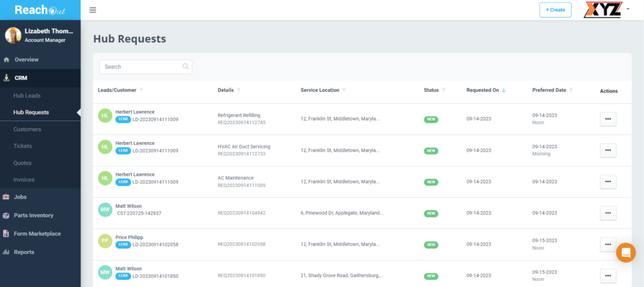
Task: Sort by Leads/Customer column arrow
Action: pyautogui.click(x=142, y=90)
